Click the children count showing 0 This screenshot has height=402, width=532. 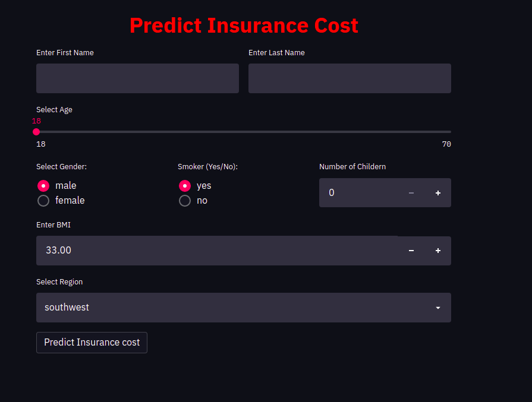point(332,192)
